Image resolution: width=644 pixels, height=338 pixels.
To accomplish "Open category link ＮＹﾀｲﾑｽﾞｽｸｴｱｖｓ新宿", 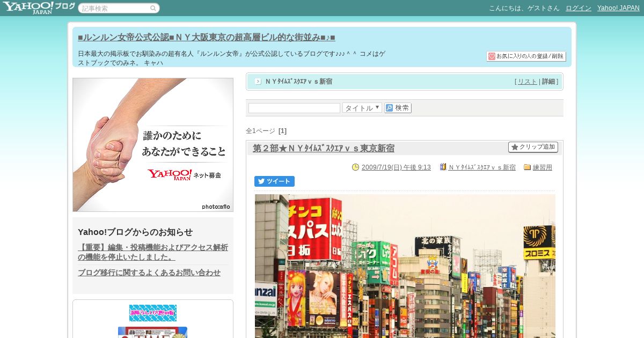I will pos(482,167).
